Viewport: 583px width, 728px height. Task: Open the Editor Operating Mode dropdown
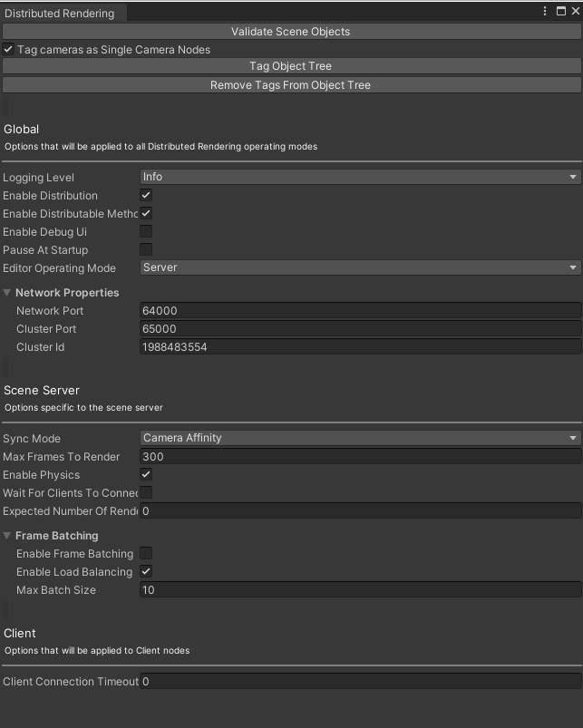point(360,267)
